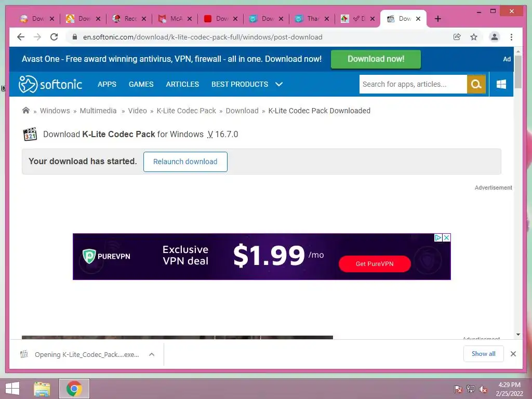The image size is (532, 399).
Task: Click the Chrome icon in the taskbar
Action: [74, 389]
